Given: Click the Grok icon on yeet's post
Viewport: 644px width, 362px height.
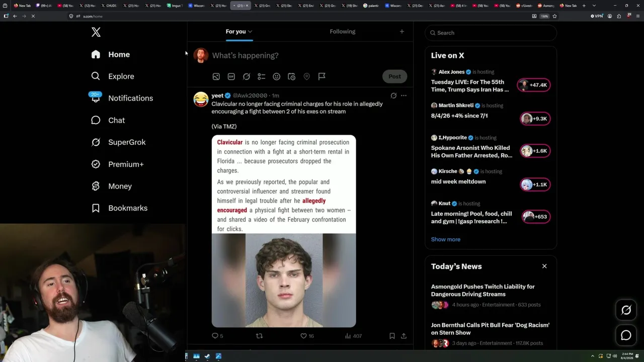Looking at the screenshot, I should (393, 96).
